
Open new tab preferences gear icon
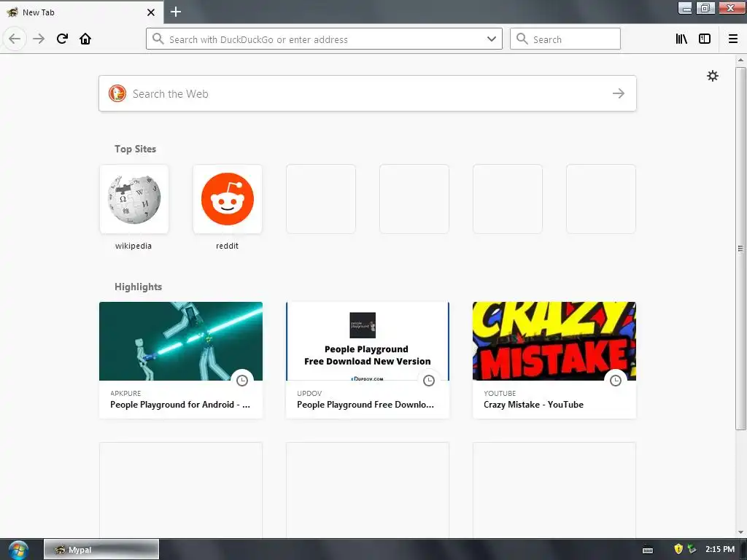pyautogui.click(x=712, y=76)
